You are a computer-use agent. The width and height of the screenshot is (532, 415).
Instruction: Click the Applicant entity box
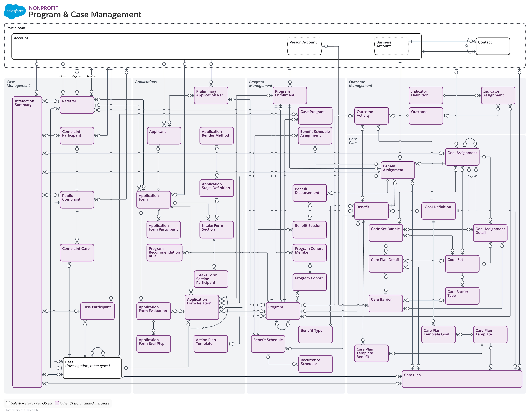(164, 136)
